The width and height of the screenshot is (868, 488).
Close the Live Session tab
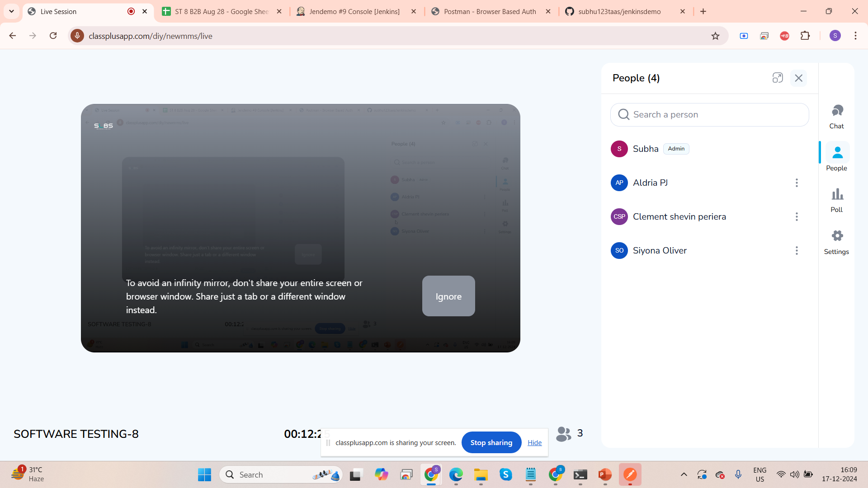click(x=145, y=12)
